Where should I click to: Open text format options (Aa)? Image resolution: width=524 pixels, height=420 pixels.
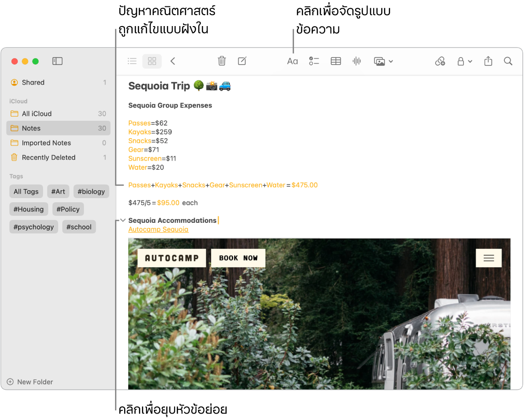tap(292, 61)
